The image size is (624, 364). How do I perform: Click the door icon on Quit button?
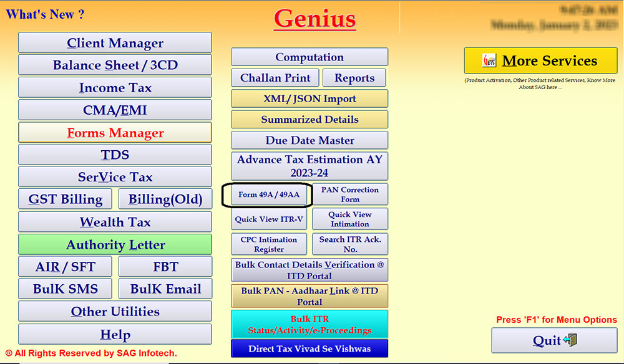[x=572, y=340]
